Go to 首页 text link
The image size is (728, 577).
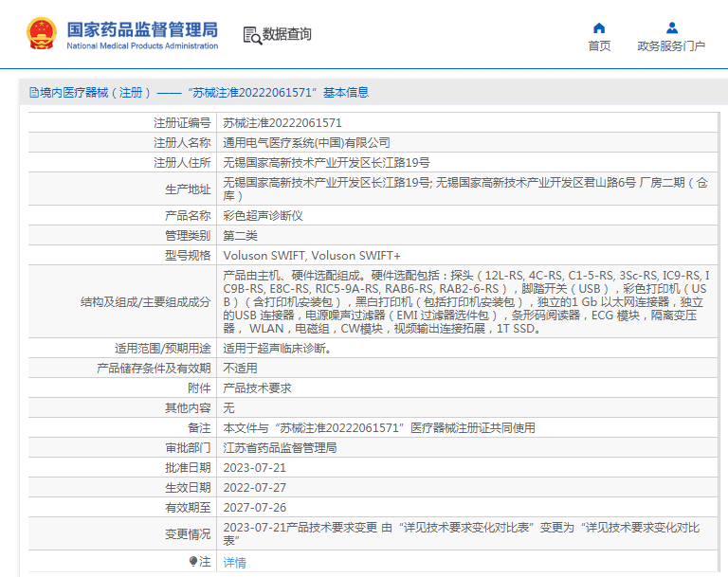coord(599,46)
